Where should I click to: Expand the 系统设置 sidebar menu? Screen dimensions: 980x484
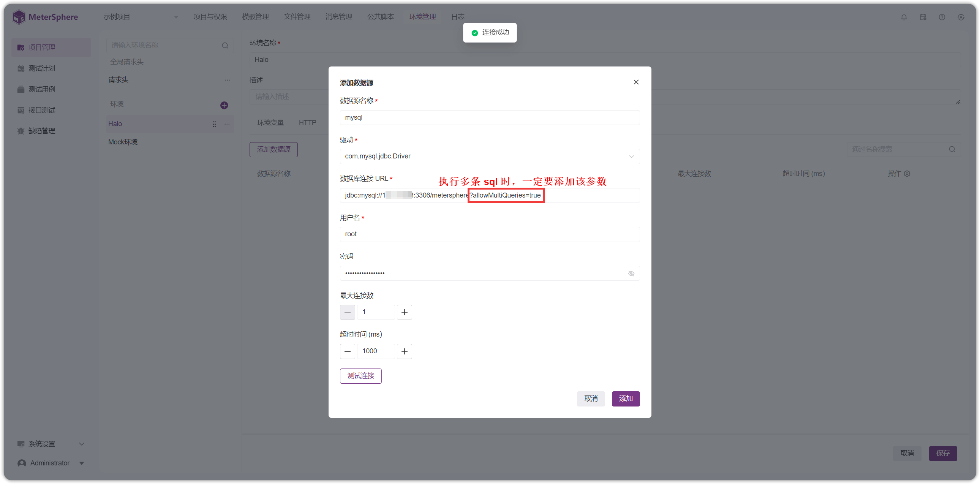click(x=51, y=444)
